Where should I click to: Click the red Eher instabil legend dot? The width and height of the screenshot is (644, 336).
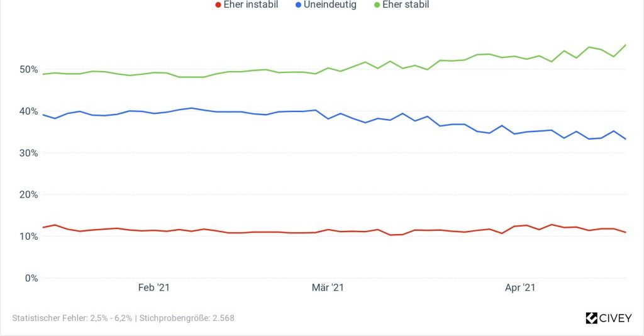218,4
